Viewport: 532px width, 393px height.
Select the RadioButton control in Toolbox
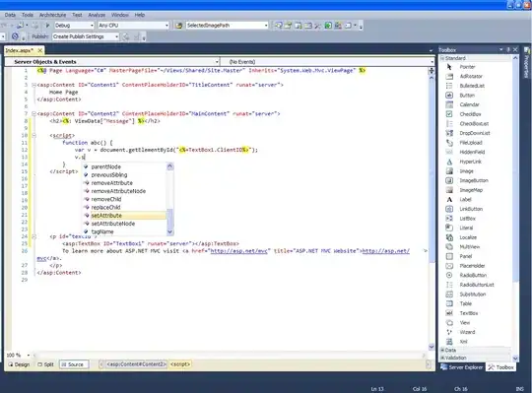(x=473, y=275)
